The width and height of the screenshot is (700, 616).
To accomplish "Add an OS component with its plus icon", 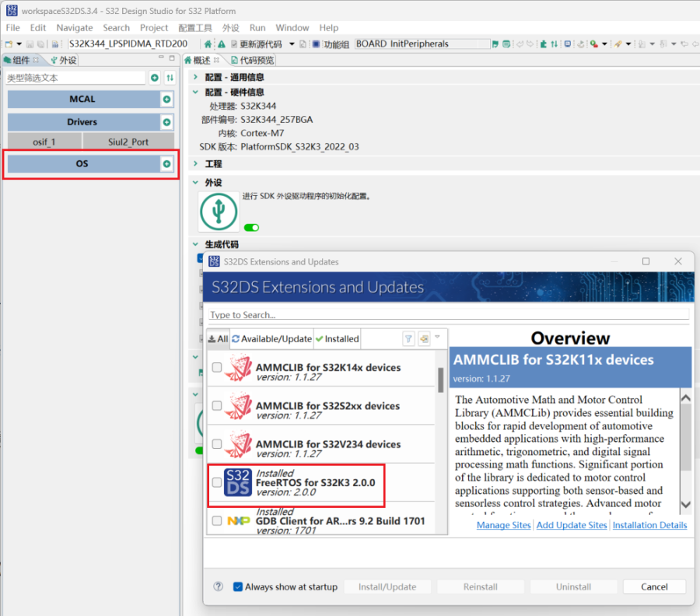I will tap(166, 164).
